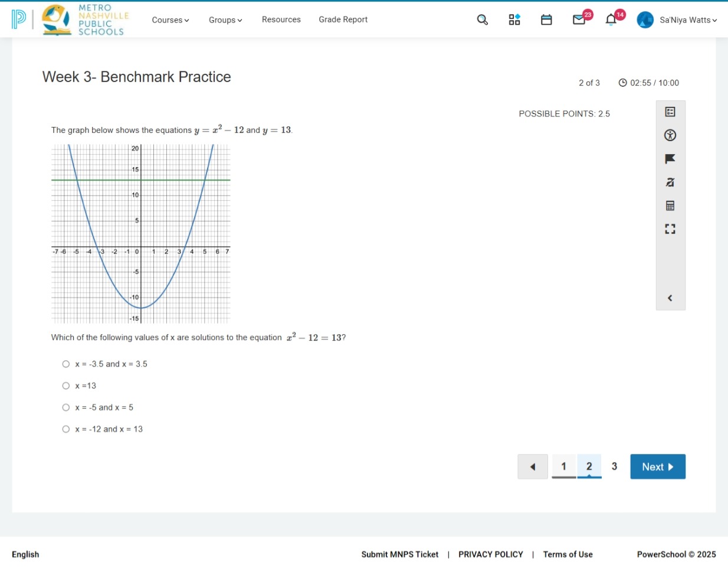Open the search magnifier icon
This screenshot has height=572, width=728.
coord(482,20)
